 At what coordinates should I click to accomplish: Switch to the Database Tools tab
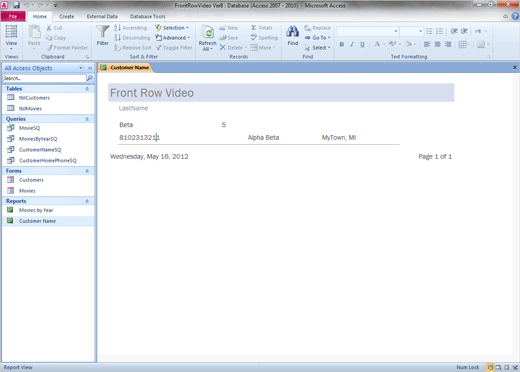tap(147, 16)
